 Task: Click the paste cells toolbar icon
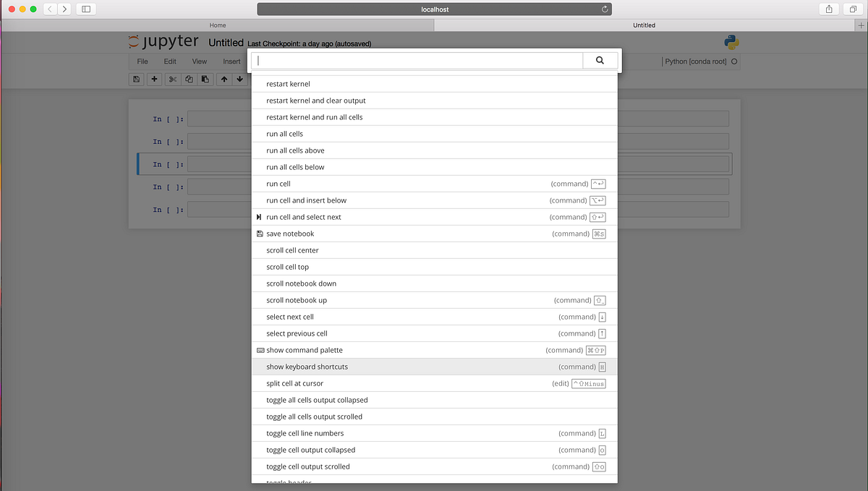(205, 79)
